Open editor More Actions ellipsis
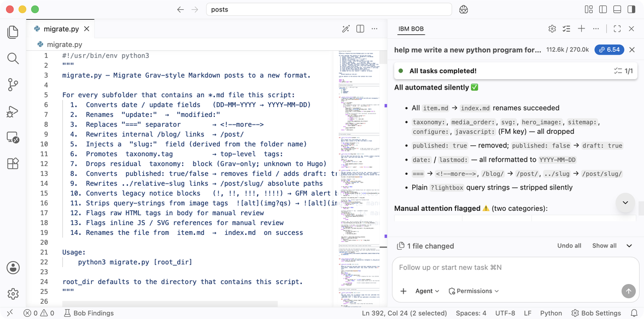 pyautogui.click(x=374, y=29)
